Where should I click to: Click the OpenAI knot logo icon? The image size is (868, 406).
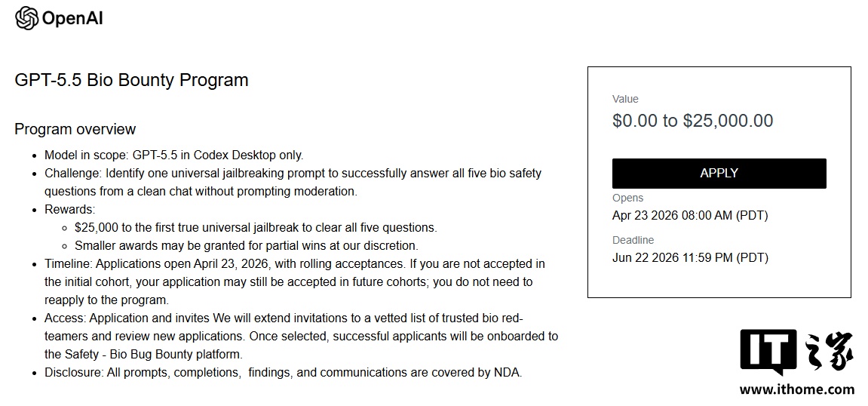[26, 18]
